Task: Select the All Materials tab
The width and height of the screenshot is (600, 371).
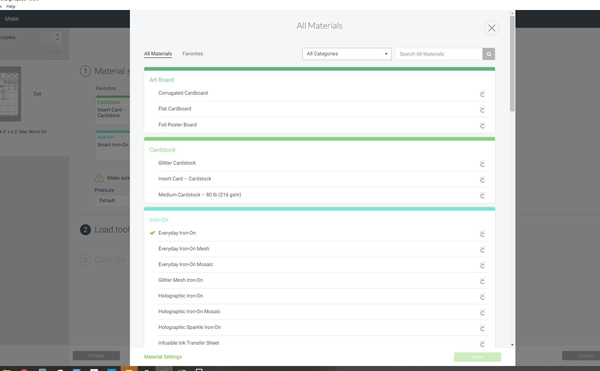Action: (x=158, y=54)
